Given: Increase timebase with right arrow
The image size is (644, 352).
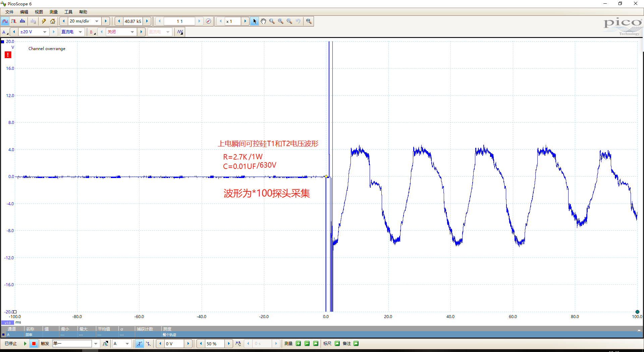Looking at the screenshot, I should click(x=106, y=21).
